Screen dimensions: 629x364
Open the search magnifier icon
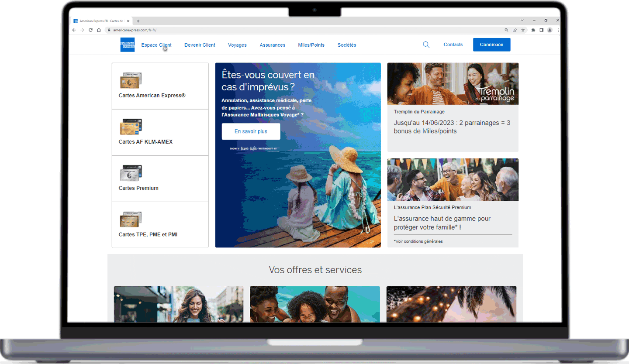(426, 44)
